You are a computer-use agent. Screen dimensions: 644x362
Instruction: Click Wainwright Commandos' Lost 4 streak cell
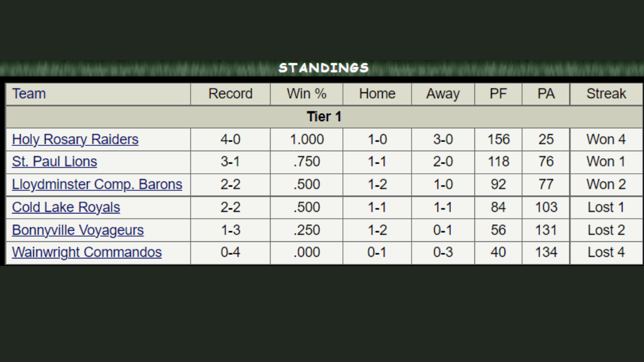(x=606, y=253)
